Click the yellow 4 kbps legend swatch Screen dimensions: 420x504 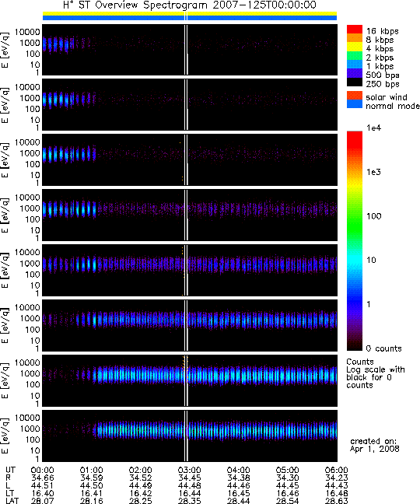[x=355, y=47]
